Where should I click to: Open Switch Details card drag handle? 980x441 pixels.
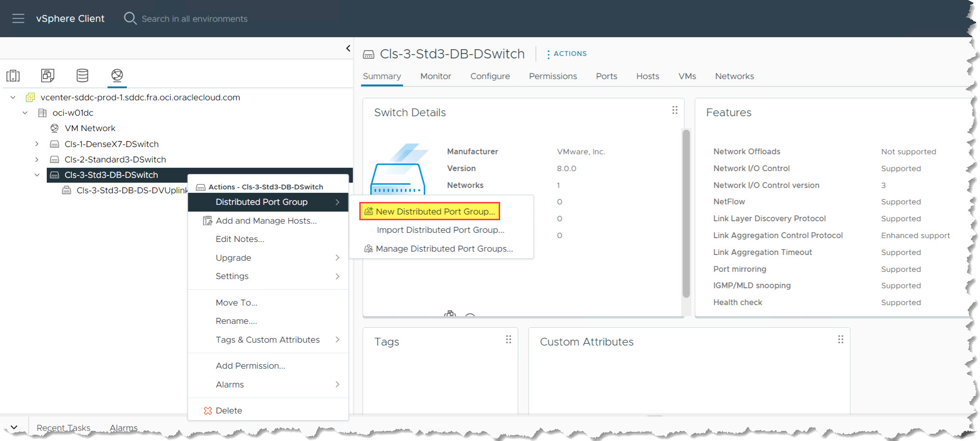675,110
